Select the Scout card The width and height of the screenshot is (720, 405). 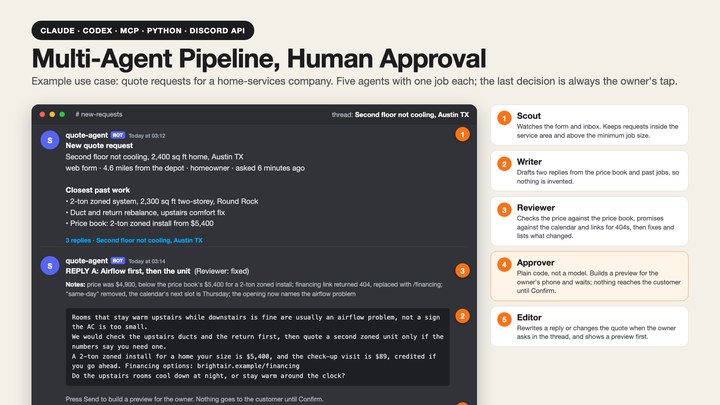(x=589, y=125)
